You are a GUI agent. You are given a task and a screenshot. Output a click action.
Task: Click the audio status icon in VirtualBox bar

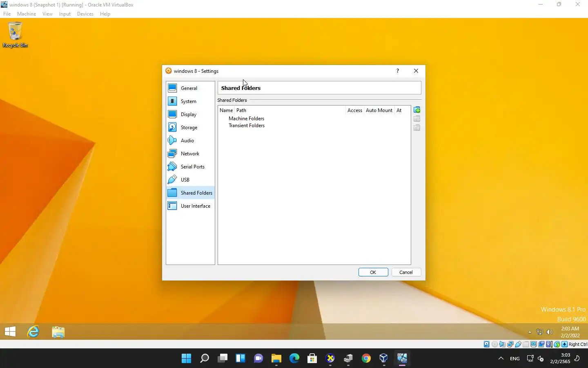click(x=502, y=344)
